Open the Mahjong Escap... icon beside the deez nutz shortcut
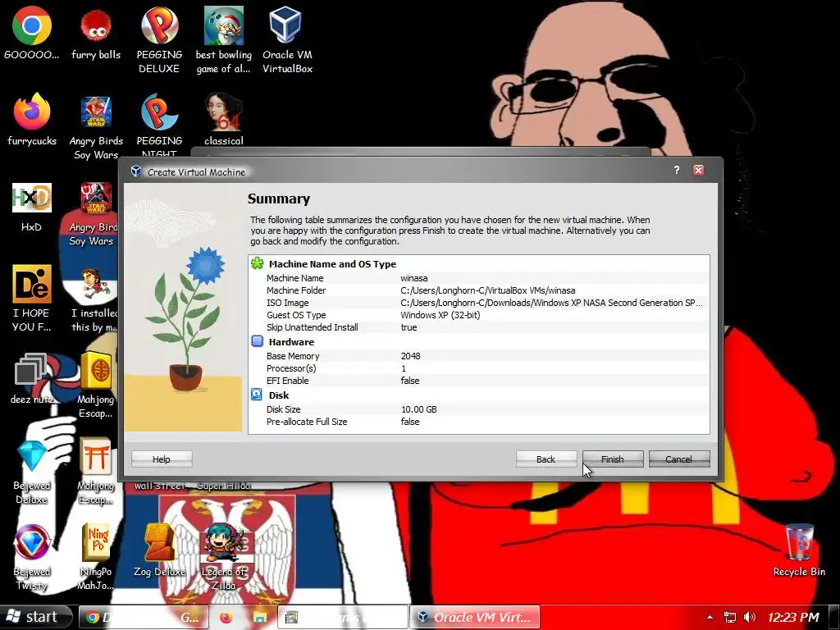840x630 pixels. click(x=96, y=385)
